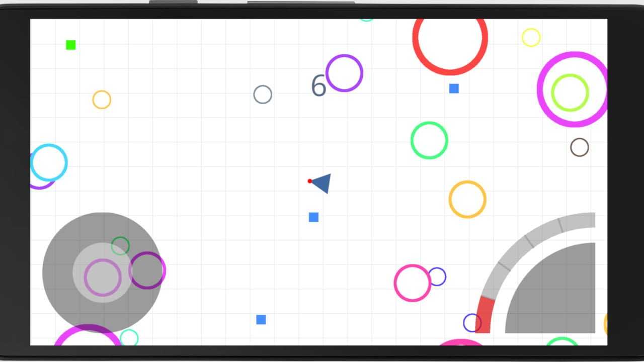Tap the score number 6
The height and width of the screenshot is (362, 644).
pos(318,86)
